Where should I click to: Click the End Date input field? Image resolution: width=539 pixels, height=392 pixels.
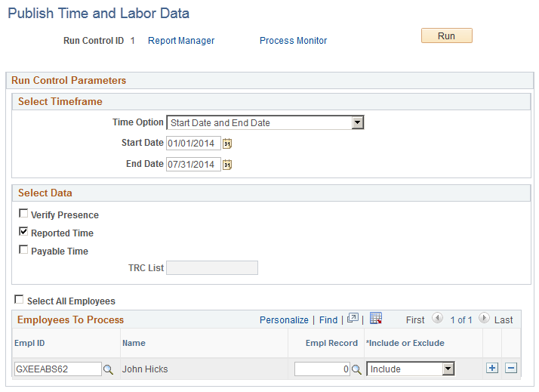[x=193, y=165]
